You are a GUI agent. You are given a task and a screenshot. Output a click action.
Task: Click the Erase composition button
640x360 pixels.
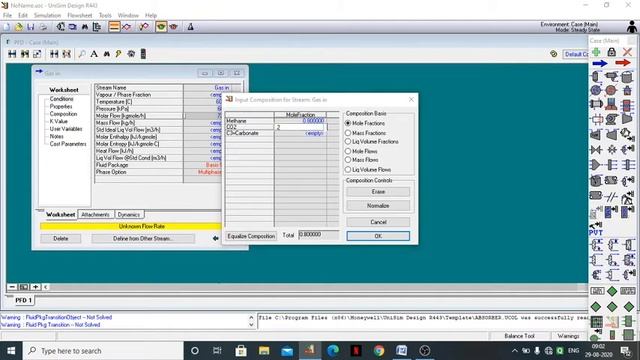pyautogui.click(x=378, y=191)
